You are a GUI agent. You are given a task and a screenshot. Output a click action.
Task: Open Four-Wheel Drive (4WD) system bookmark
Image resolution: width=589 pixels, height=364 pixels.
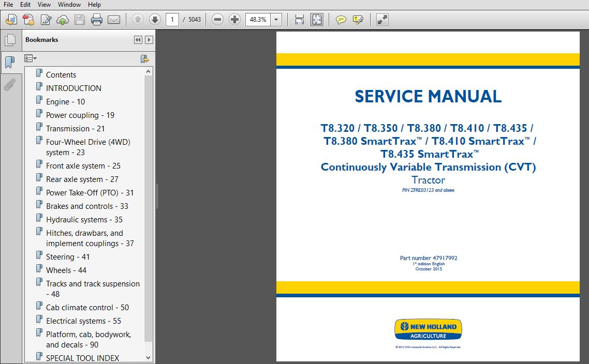(89, 147)
